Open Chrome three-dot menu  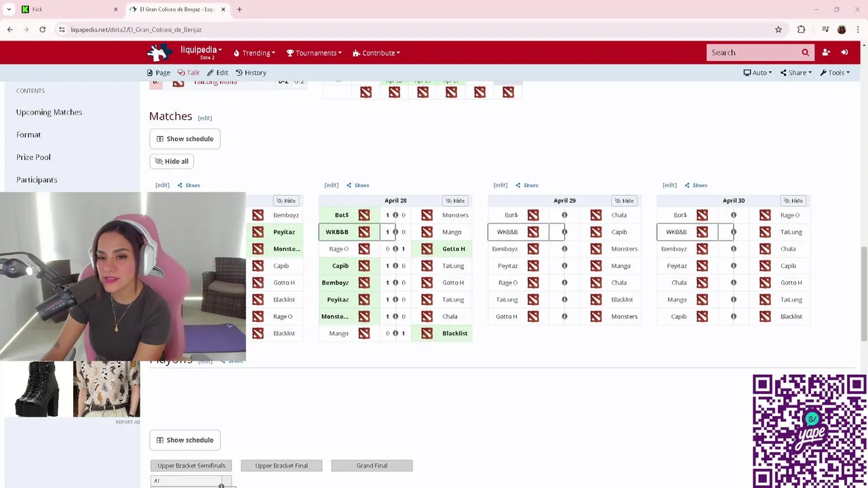[858, 29]
